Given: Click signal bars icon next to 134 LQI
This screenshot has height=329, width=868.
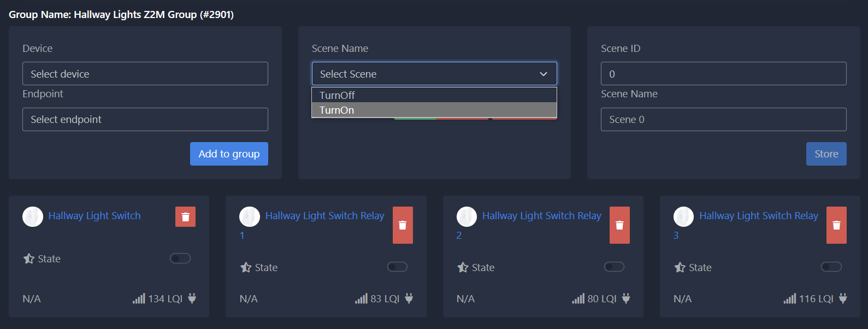Looking at the screenshot, I should click(139, 298).
